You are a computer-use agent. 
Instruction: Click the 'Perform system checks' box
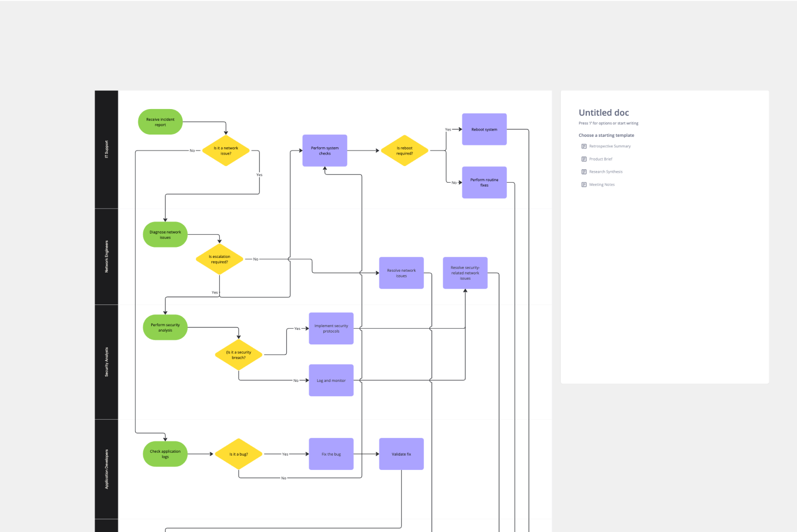(325, 151)
